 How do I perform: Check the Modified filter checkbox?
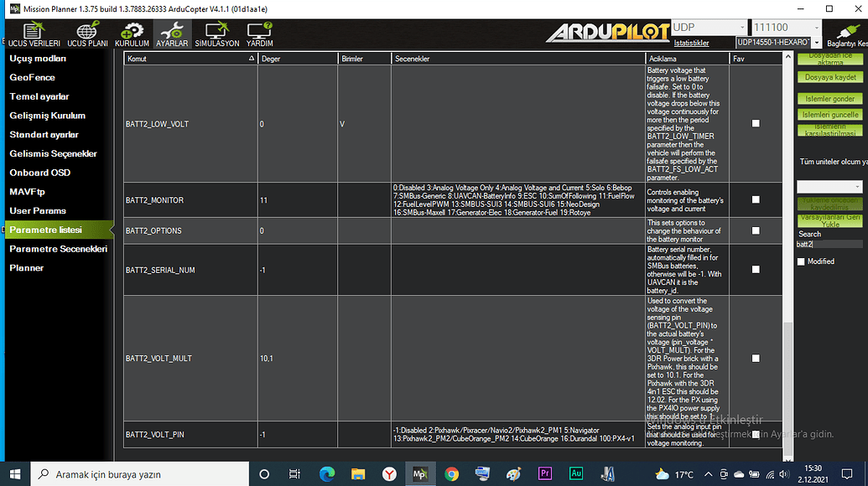point(800,261)
